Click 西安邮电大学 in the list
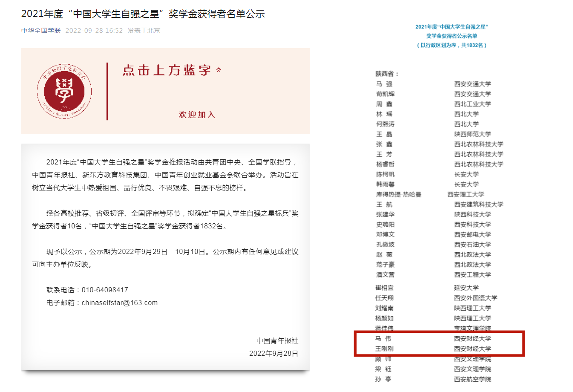The image size is (573, 392). (x=472, y=234)
